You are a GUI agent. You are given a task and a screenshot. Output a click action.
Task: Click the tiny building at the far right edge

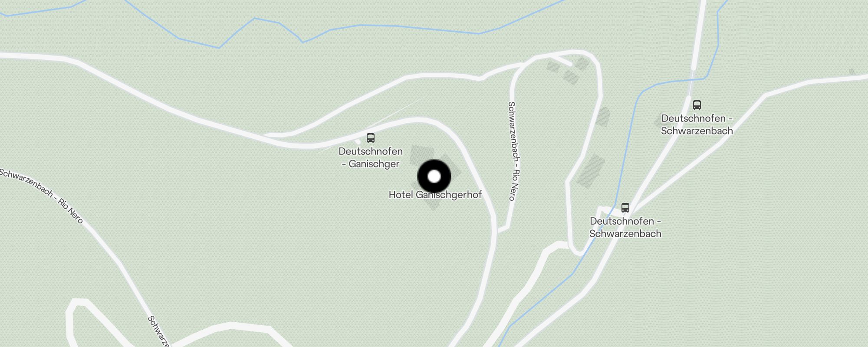[x=852, y=72]
